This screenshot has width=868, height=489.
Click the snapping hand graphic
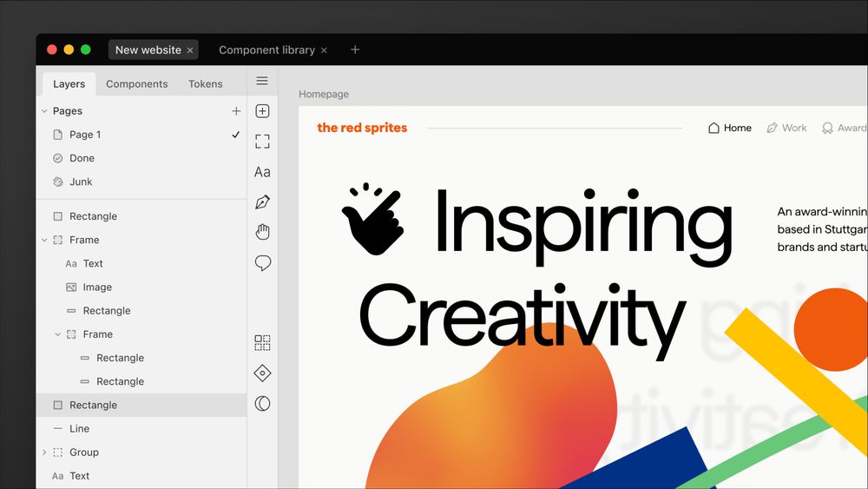click(373, 219)
